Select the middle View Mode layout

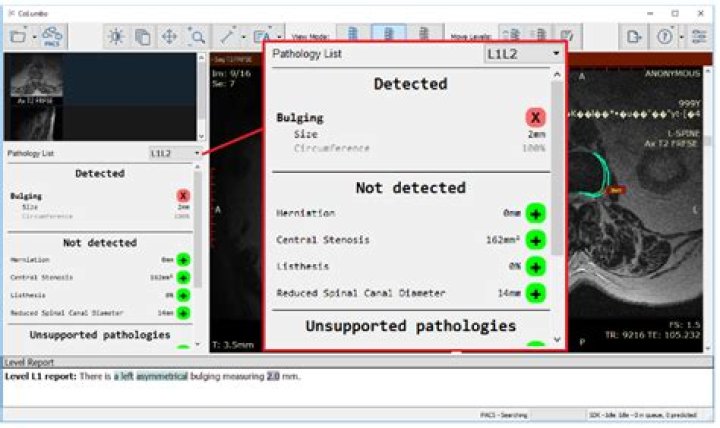(x=388, y=36)
